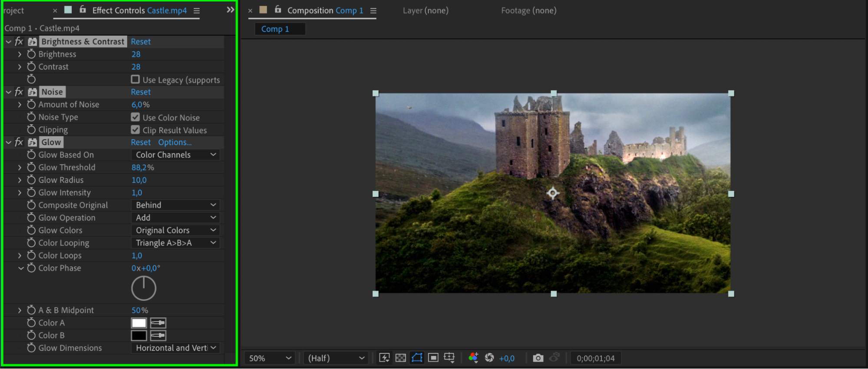Click the reset exposure icon

point(489,358)
